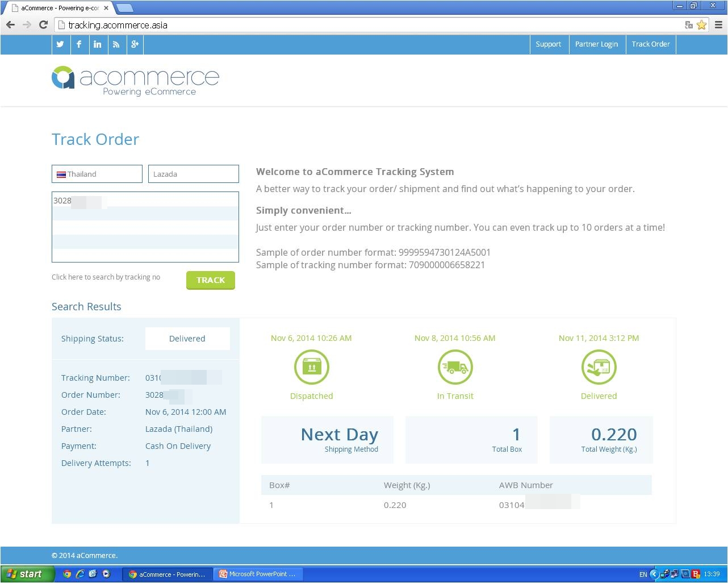Click 'Welcome to aCommerce Tracking System' heading
Image resolution: width=728 pixels, height=583 pixels.
click(x=355, y=172)
